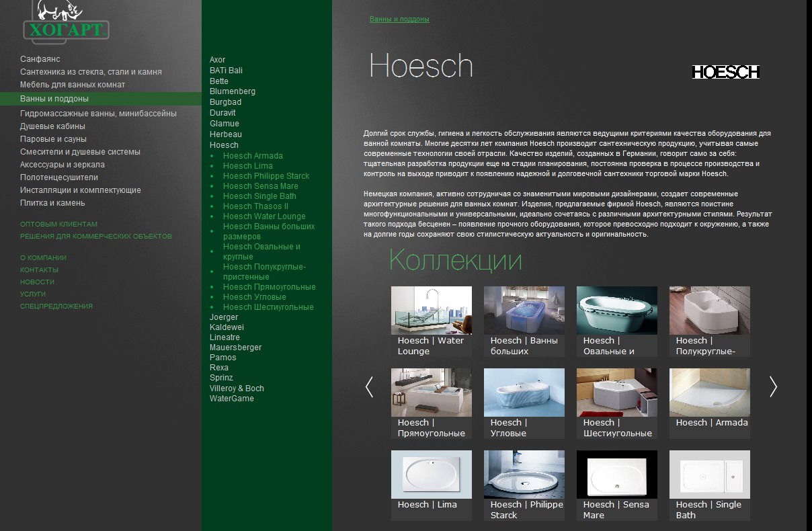
Task: Open the Плитка и камень category
Action: (x=52, y=203)
